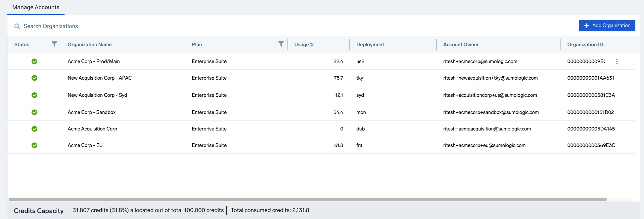
Task: Click the horizontal scrollbar below the table
Action: coord(308,200)
